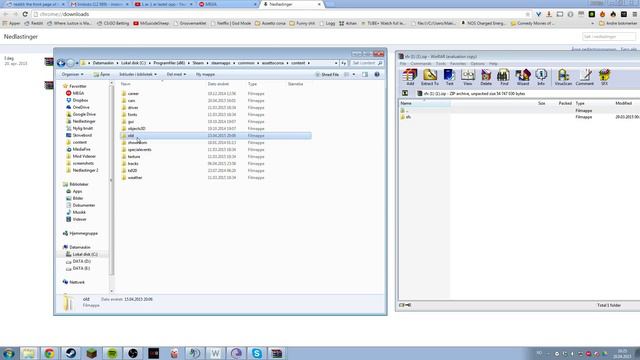Select the career folder row
Screen dimensions: 640x360
pos(216,93)
